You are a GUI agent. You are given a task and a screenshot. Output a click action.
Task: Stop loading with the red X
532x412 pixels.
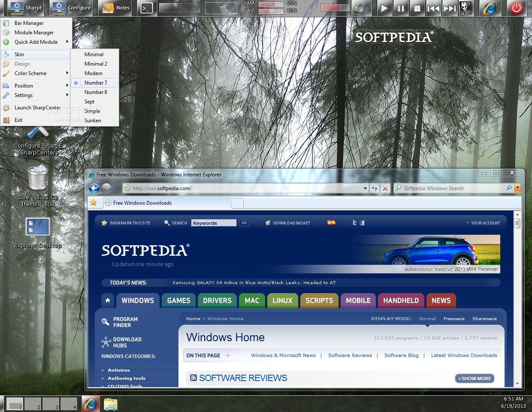click(x=385, y=188)
